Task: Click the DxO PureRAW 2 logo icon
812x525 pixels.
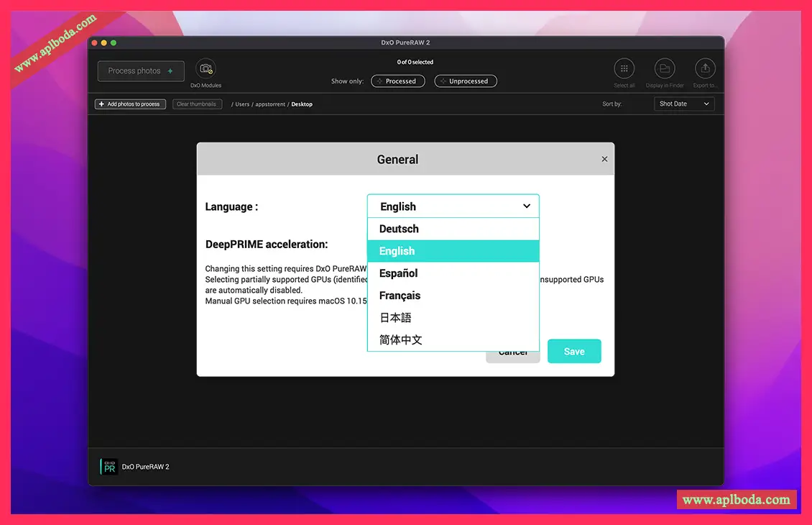Action: tap(109, 467)
